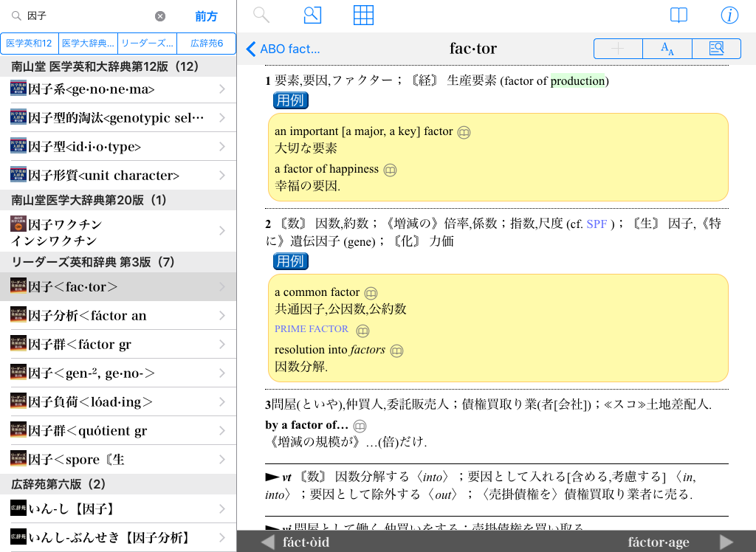
Task: Show app info icon
Action: (729, 15)
